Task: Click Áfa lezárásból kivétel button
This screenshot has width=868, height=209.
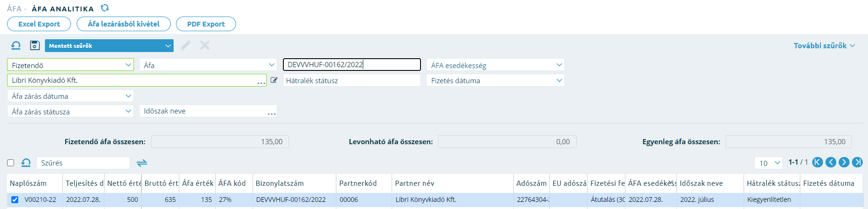Action: (x=123, y=24)
